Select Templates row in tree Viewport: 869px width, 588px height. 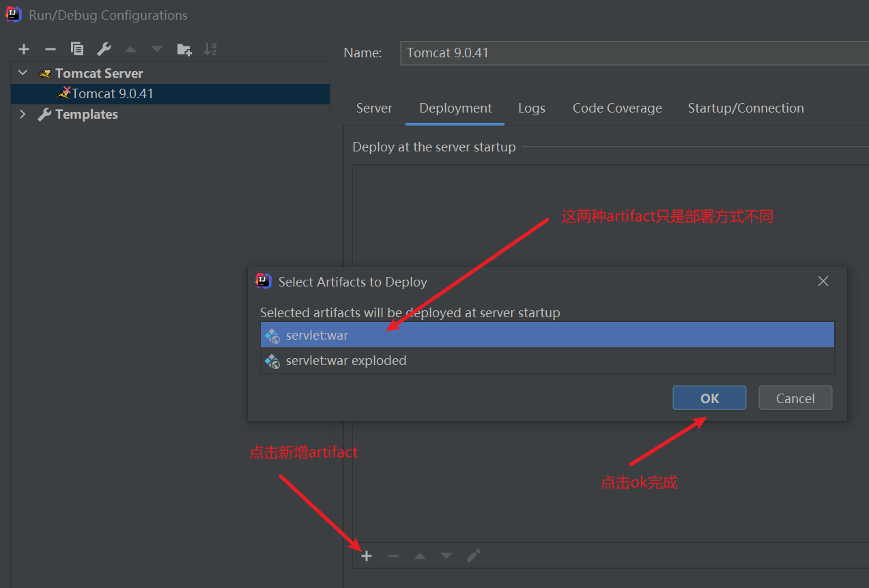(170, 114)
